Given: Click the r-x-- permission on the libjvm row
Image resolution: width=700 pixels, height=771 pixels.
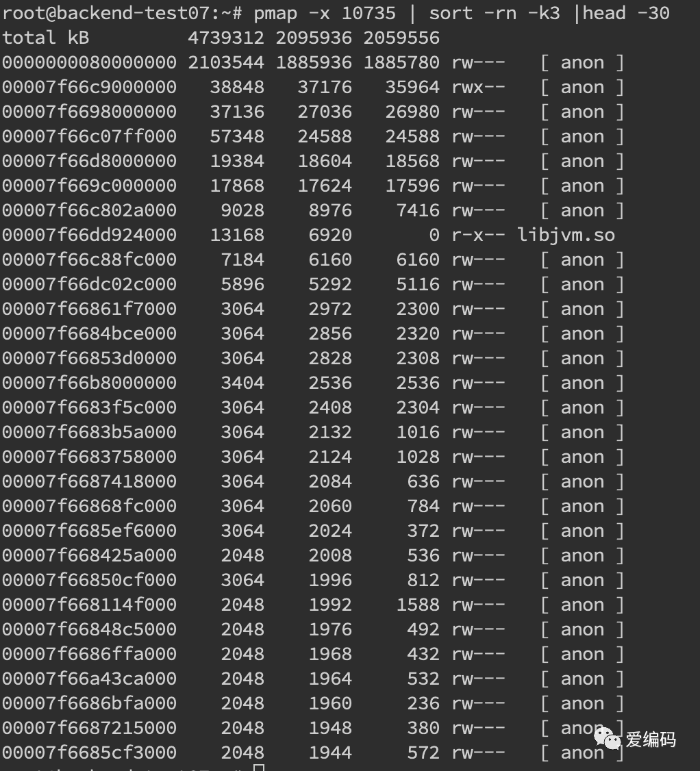Looking at the screenshot, I should [478, 235].
